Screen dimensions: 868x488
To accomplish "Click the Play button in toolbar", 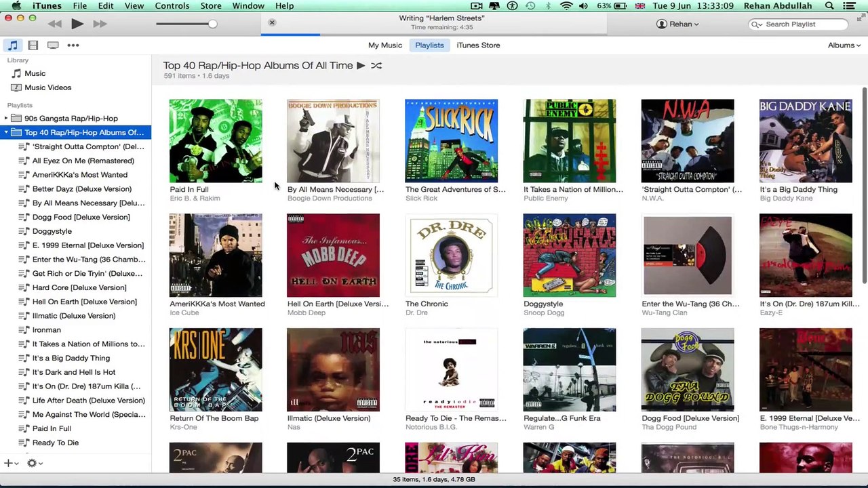I will (x=77, y=24).
